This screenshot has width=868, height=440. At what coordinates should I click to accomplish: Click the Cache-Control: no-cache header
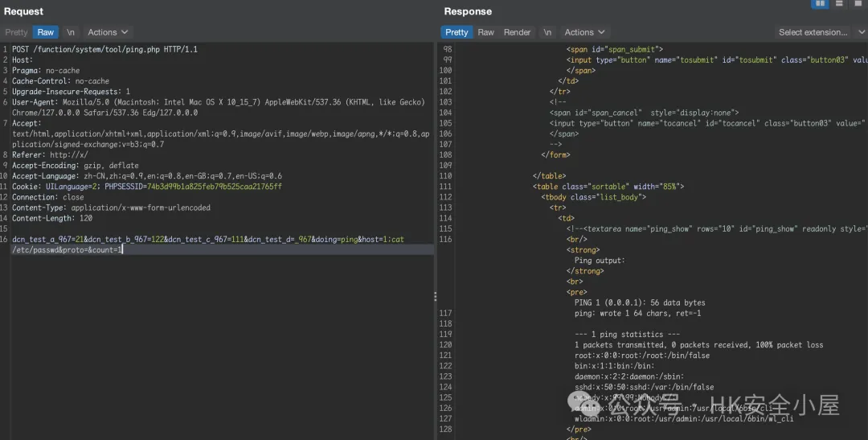point(61,81)
